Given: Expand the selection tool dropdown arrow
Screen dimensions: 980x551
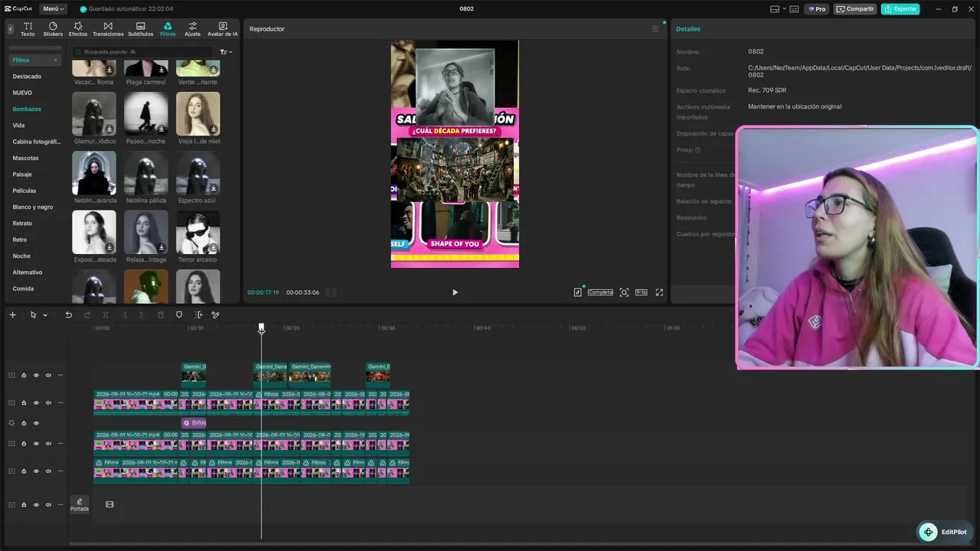Looking at the screenshot, I should pyautogui.click(x=45, y=315).
